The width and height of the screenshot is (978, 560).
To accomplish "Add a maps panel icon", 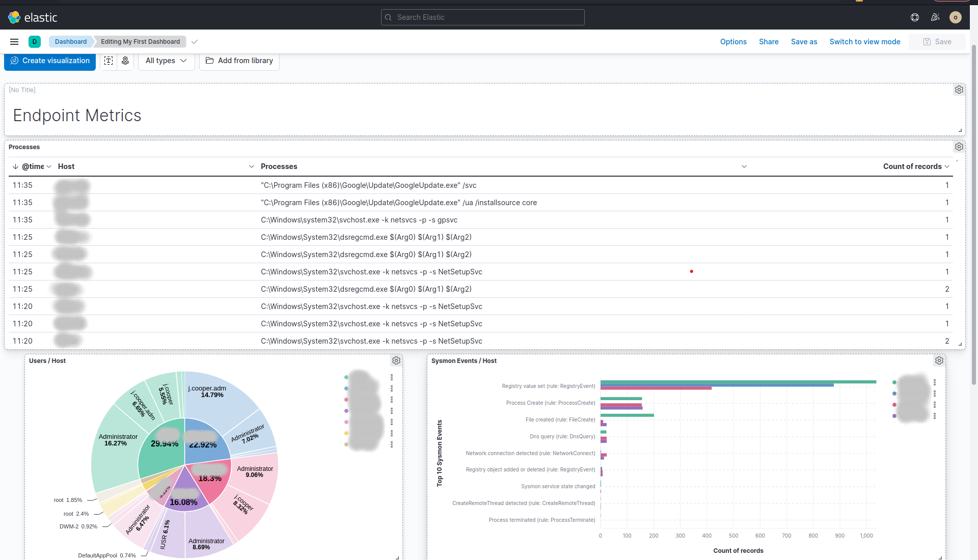I will pos(125,61).
